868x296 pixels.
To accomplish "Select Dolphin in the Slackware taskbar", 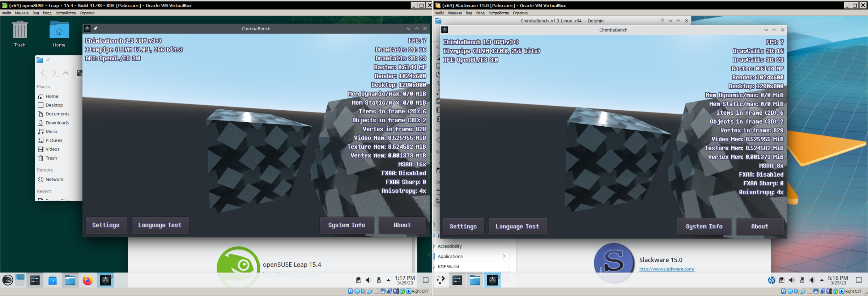I will 475,280.
